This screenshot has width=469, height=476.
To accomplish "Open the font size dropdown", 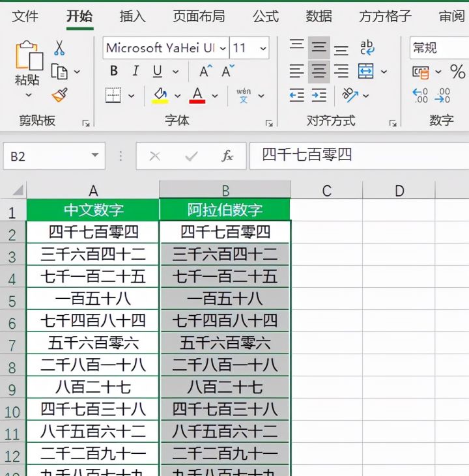I will point(263,48).
